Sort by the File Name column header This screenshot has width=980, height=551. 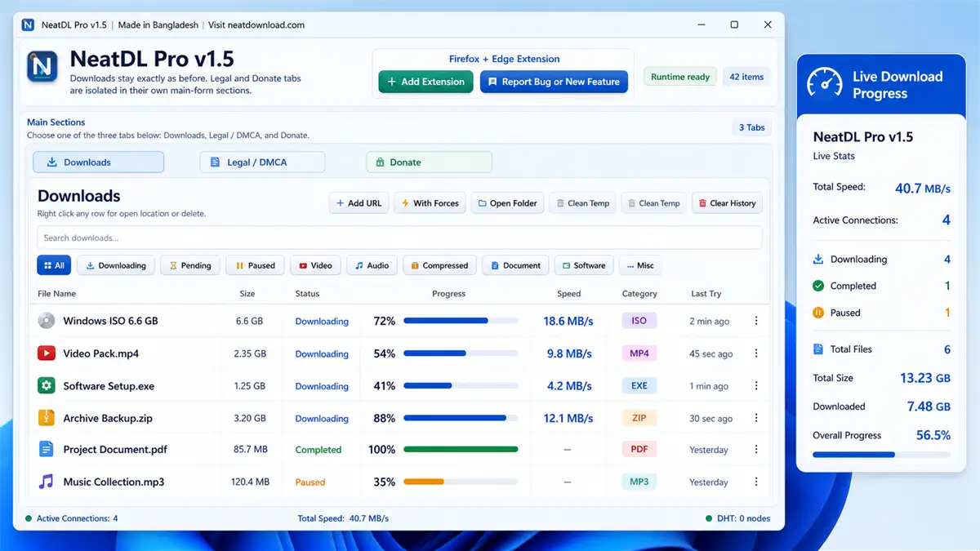[57, 294]
